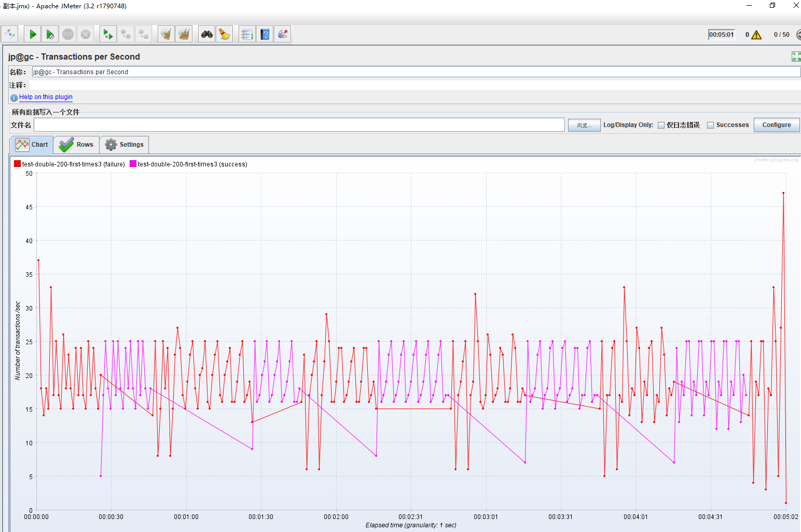Image resolution: width=801 pixels, height=532 pixels.
Task: Open Search with binoculars icon
Action: [x=207, y=34]
